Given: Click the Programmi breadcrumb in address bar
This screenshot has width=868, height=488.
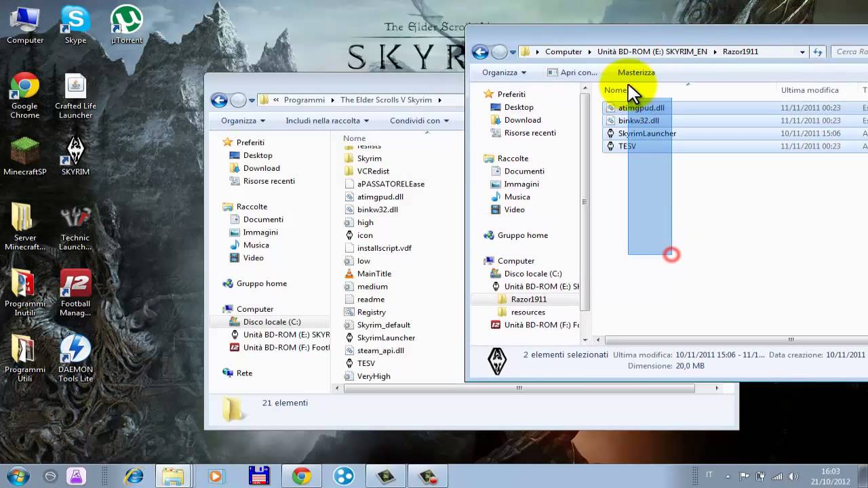Looking at the screenshot, I should (304, 100).
